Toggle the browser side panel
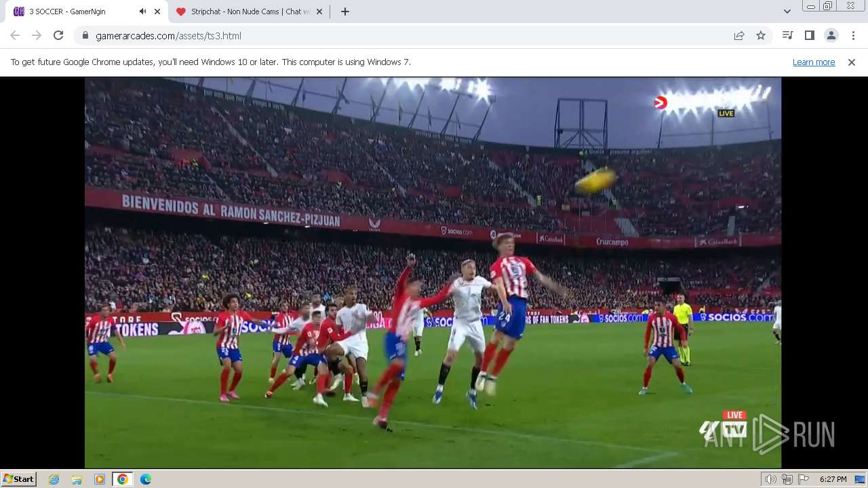Viewport: 868px width, 488px height. pos(809,35)
